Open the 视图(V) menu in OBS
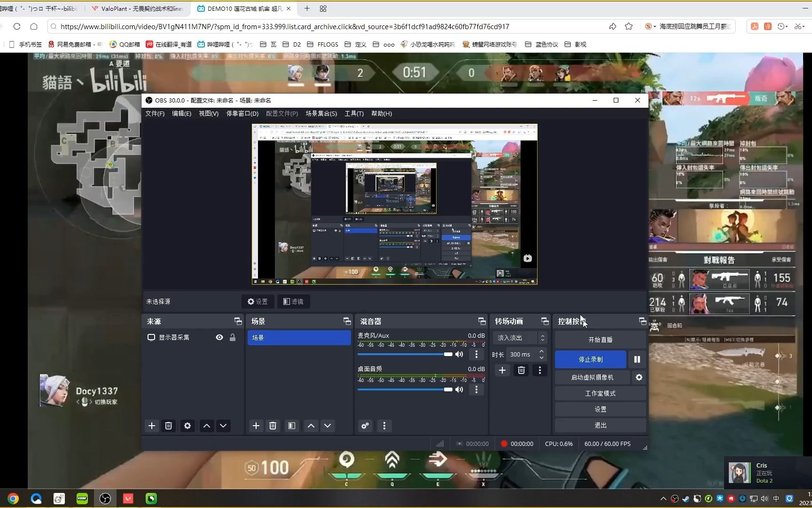Viewport: 812px width, 508px height. pos(209,113)
